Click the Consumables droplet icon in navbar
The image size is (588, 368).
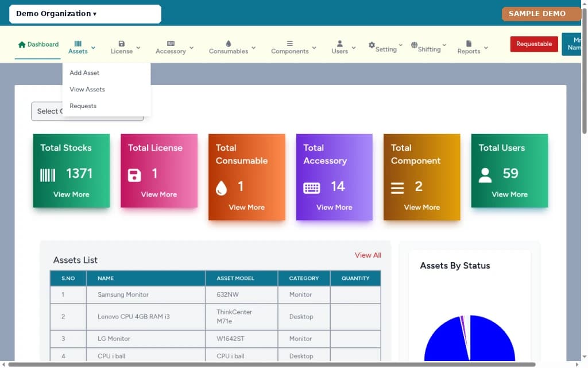[x=229, y=44]
